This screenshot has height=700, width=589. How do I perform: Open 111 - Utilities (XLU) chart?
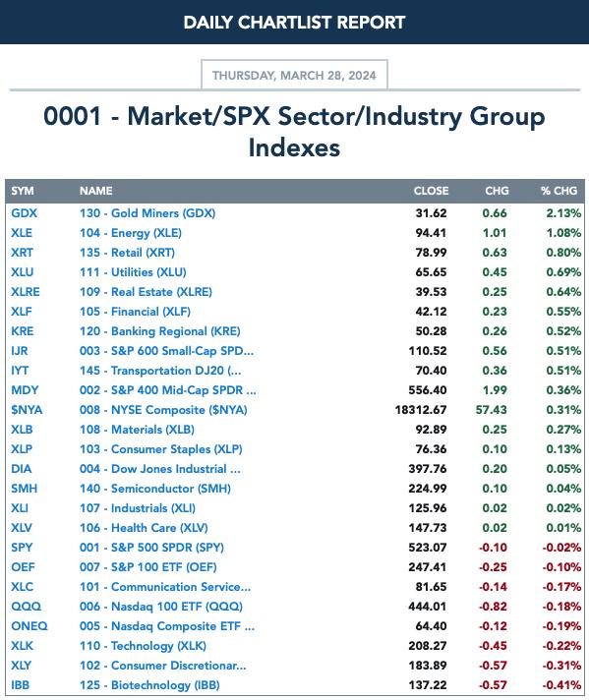point(133,272)
